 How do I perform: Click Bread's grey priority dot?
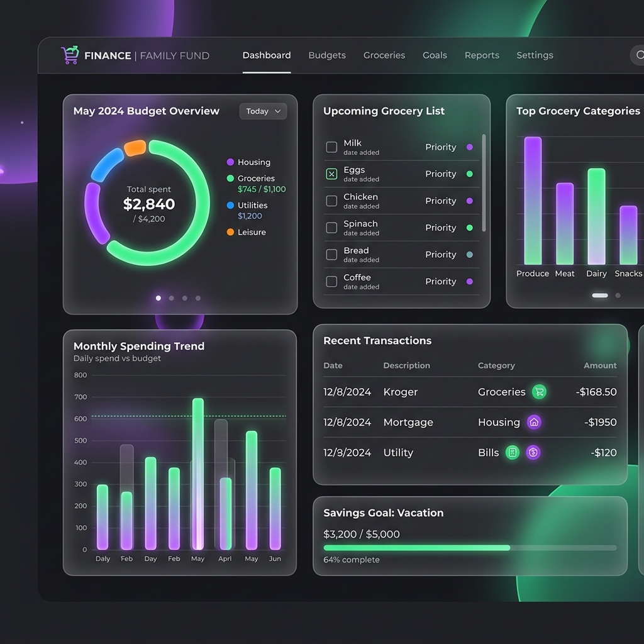(470, 255)
